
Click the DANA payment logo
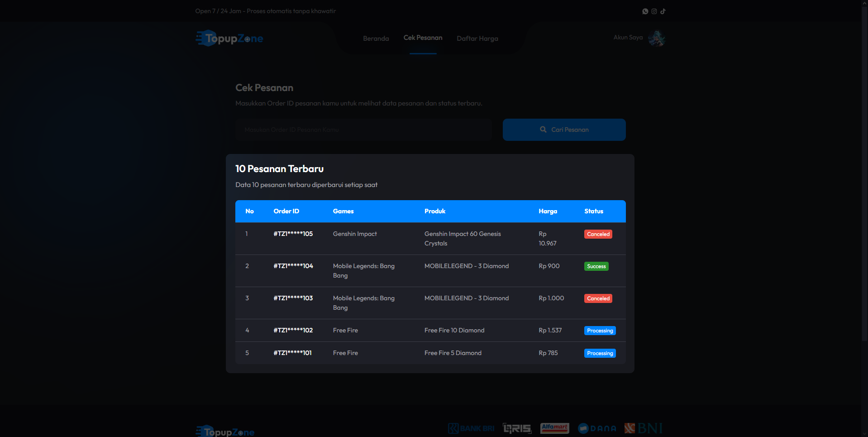click(x=597, y=428)
